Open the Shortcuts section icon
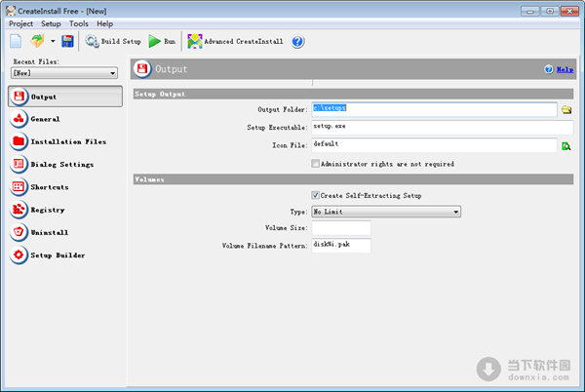The image size is (585, 392). point(19,187)
